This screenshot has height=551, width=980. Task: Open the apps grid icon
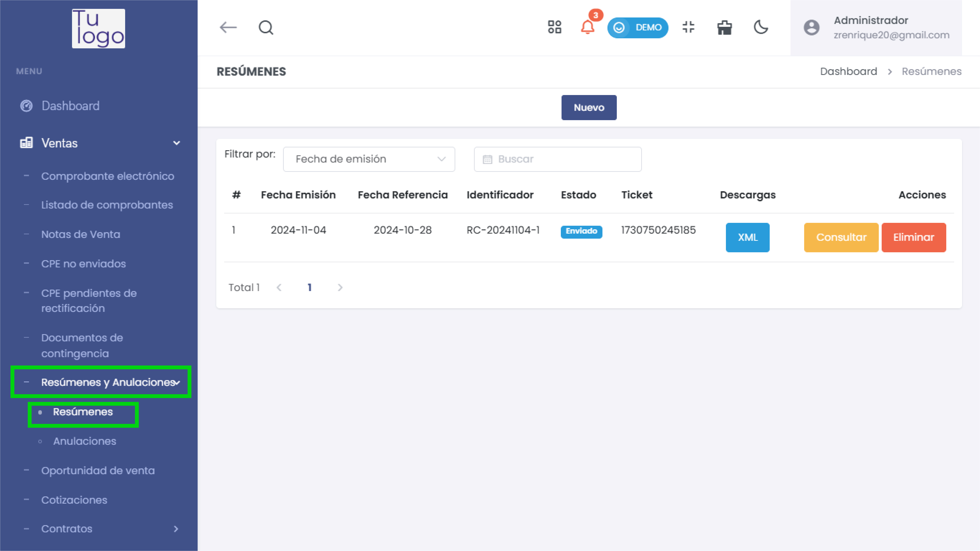555,27
